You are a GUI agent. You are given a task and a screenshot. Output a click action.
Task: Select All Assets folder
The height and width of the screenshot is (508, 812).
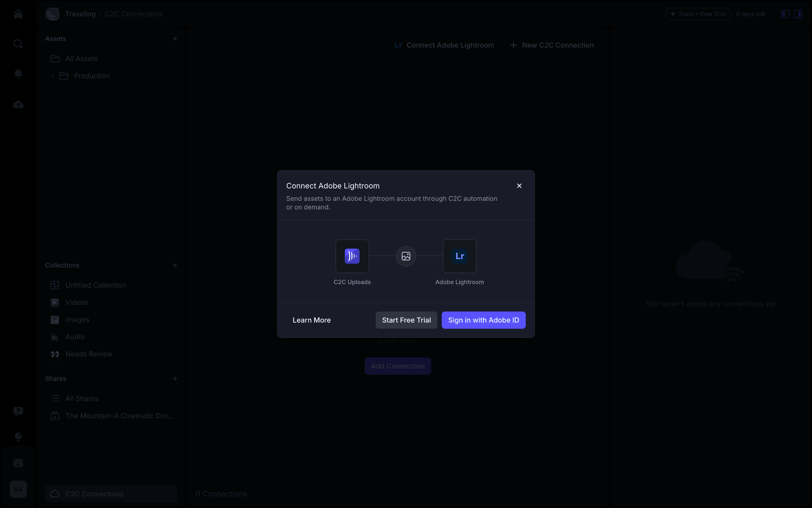pos(111,58)
